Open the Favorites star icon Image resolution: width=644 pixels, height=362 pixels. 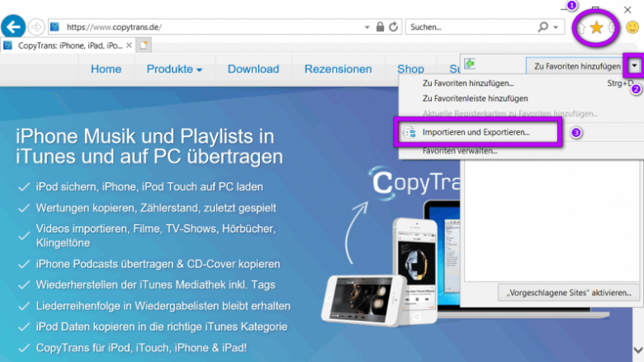tap(596, 27)
